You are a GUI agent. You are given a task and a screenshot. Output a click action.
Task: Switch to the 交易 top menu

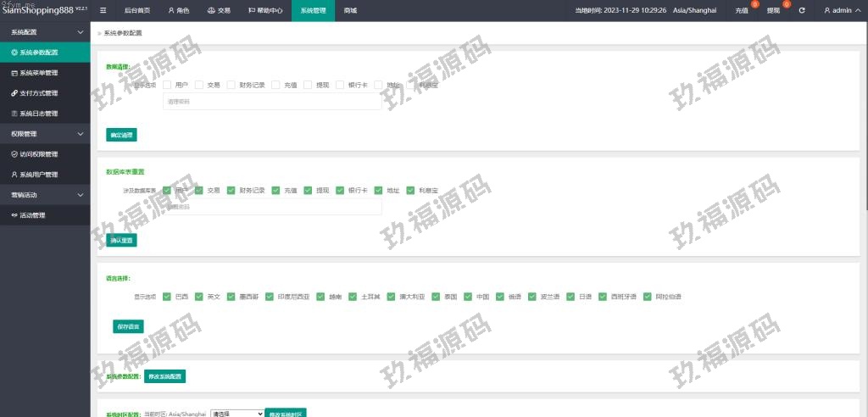(219, 10)
